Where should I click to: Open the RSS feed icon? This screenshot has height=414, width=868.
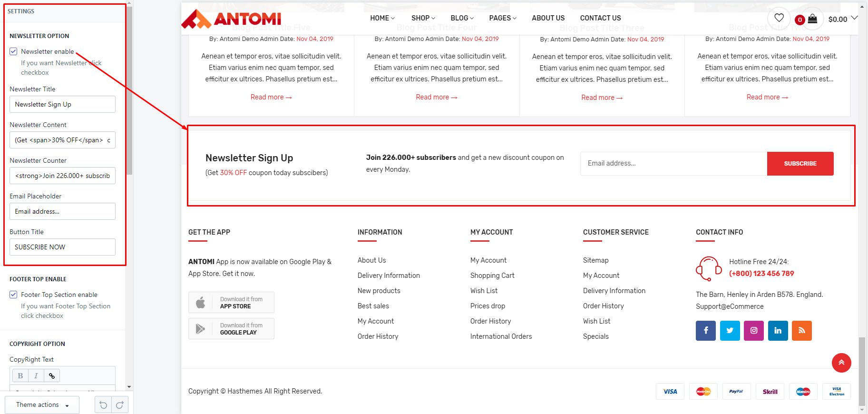click(802, 330)
